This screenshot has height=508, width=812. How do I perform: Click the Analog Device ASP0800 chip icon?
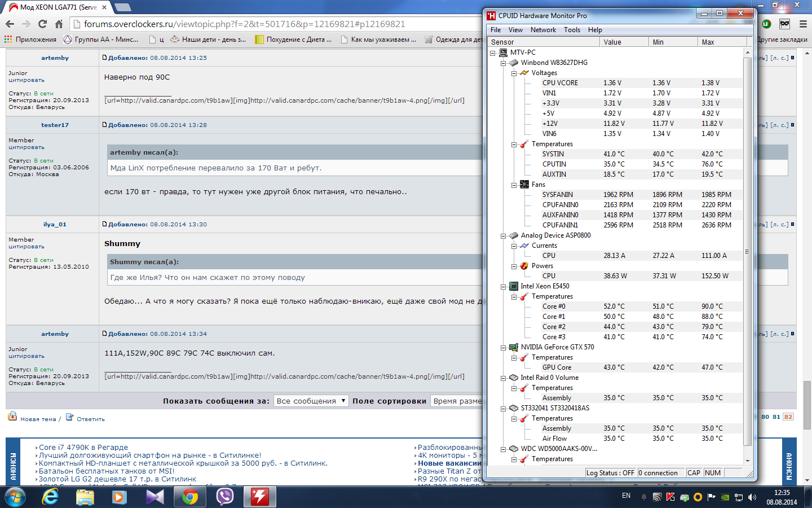point(514,235)
